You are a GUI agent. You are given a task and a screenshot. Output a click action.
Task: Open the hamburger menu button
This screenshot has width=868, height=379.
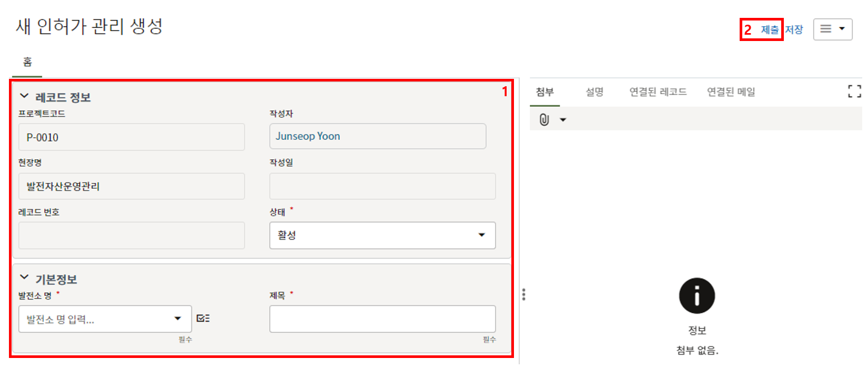click(x=832, y=29)
